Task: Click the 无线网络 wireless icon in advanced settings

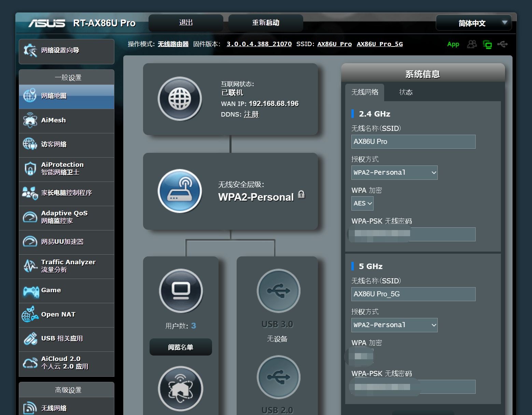Action: [x=30, y=408]
